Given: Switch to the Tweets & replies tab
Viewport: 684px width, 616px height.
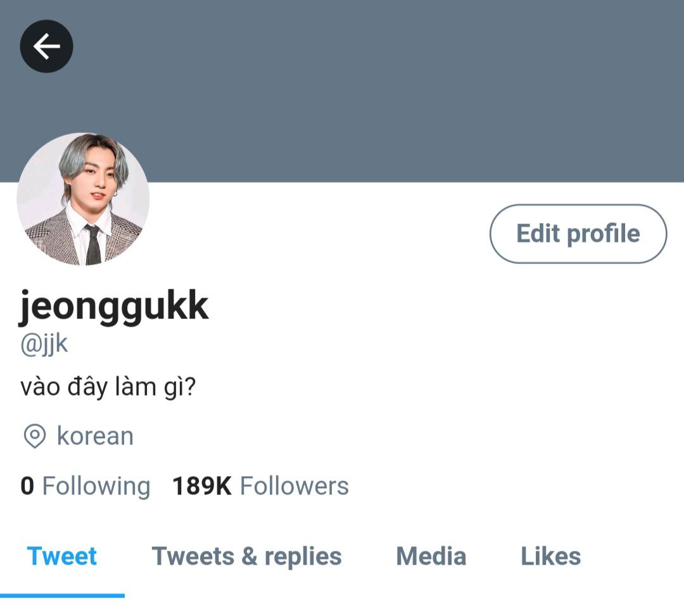Looking at the screenshot, I should tap(246, 556).
